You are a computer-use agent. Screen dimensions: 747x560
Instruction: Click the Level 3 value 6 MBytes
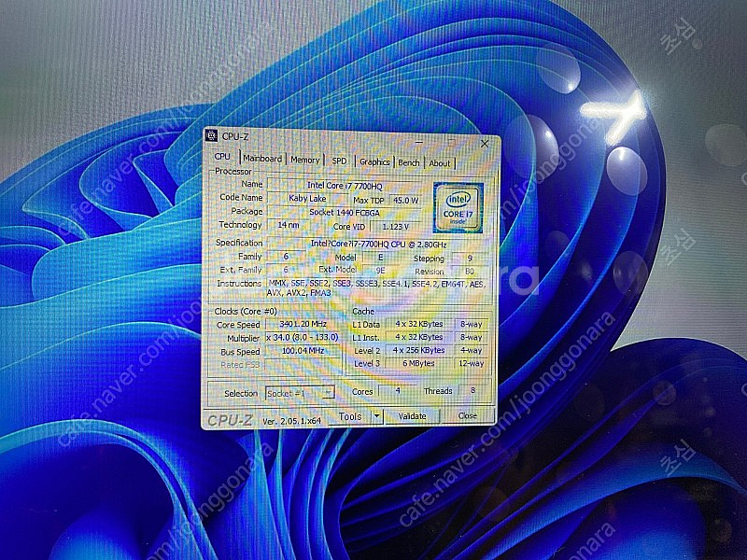pyautogui.click(x=419, y=363)
